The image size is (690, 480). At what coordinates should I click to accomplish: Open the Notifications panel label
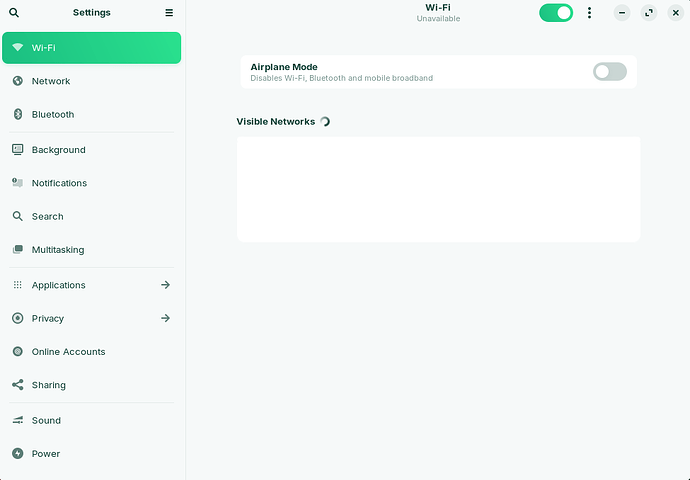coord(59,183)
